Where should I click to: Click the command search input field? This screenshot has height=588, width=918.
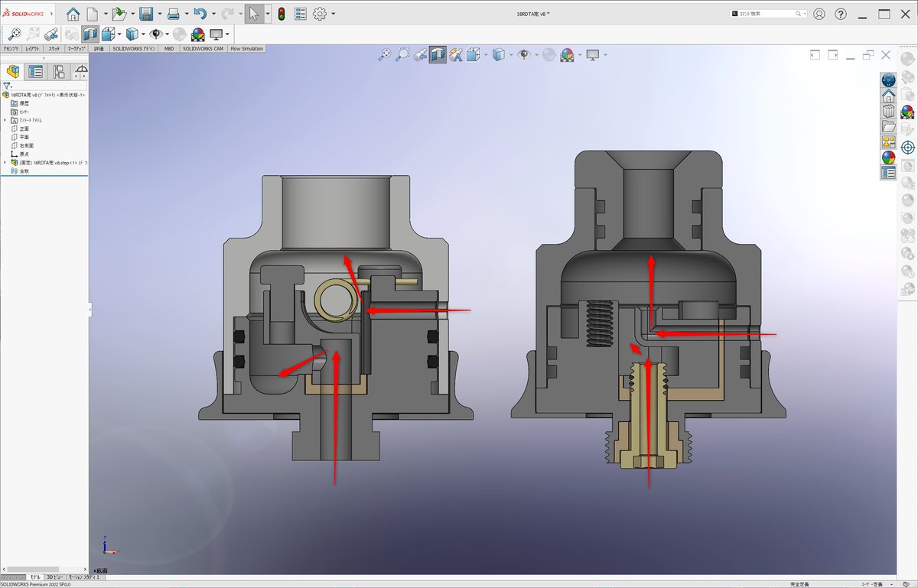pyautogui.click(x=767, y=14)
